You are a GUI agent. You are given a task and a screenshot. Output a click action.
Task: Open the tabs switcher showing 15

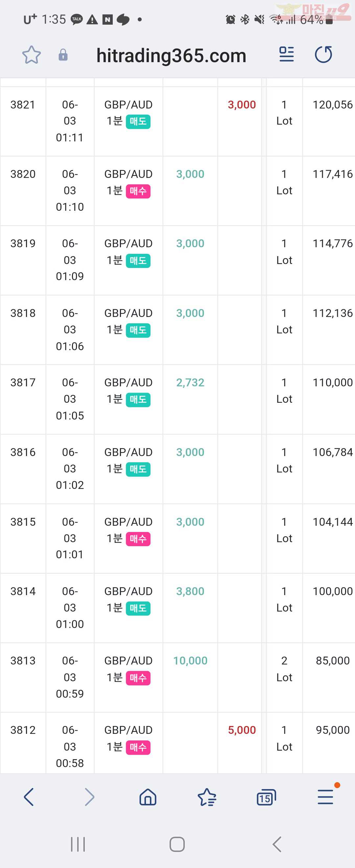pos(266,797)
